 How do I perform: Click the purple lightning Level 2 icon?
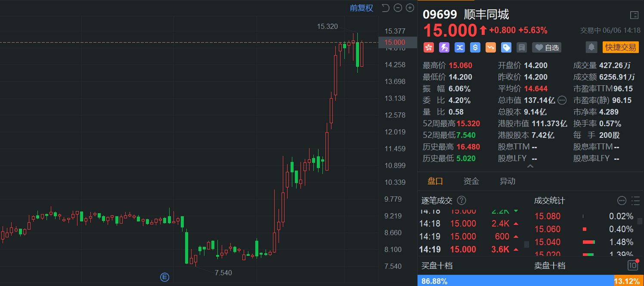444,47
